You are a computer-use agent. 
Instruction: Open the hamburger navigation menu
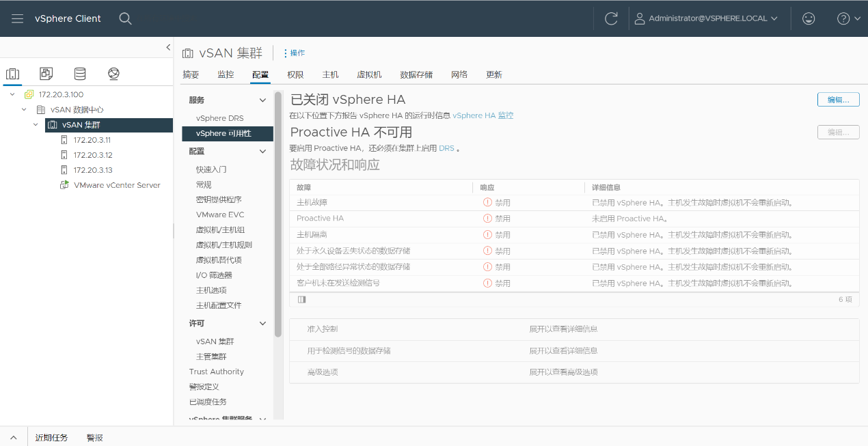click(x=18, y=18)
